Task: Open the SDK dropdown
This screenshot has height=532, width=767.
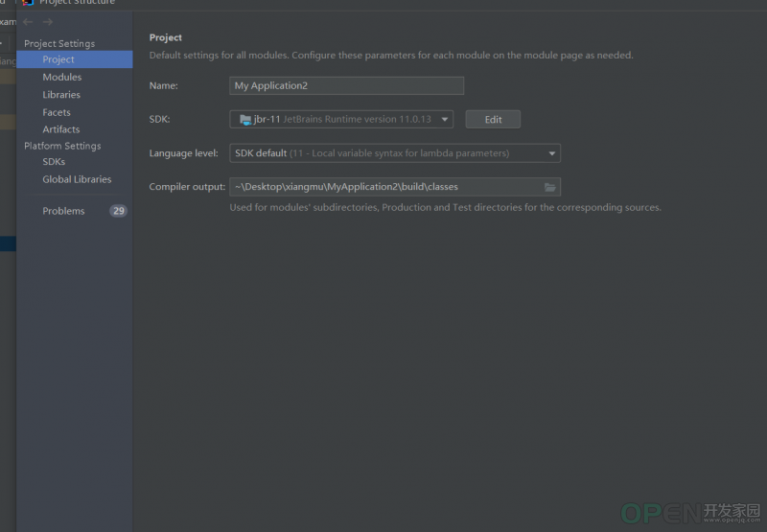Action: (341, 119)
